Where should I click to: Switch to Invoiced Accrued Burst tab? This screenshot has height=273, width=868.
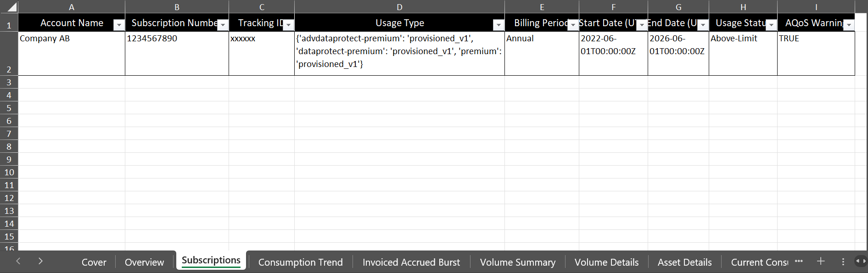pyautogui.click(x=411, y=262)
